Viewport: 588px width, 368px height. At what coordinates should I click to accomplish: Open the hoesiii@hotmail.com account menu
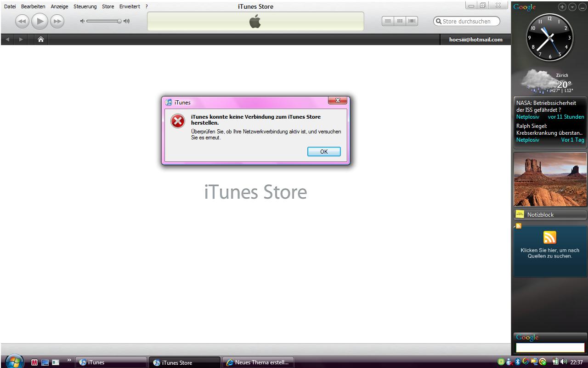(476, 40)
